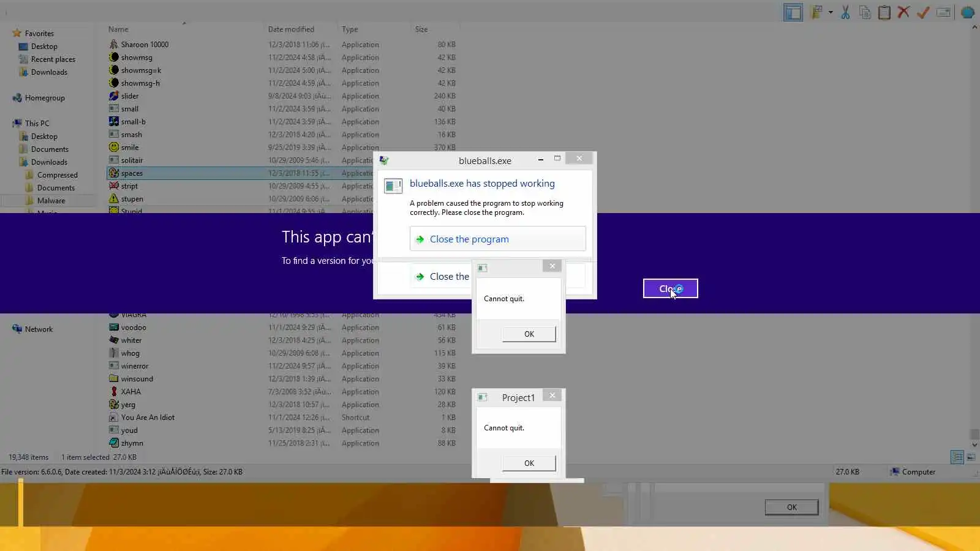Click the yerg file icon

click(x=114, y=405)
